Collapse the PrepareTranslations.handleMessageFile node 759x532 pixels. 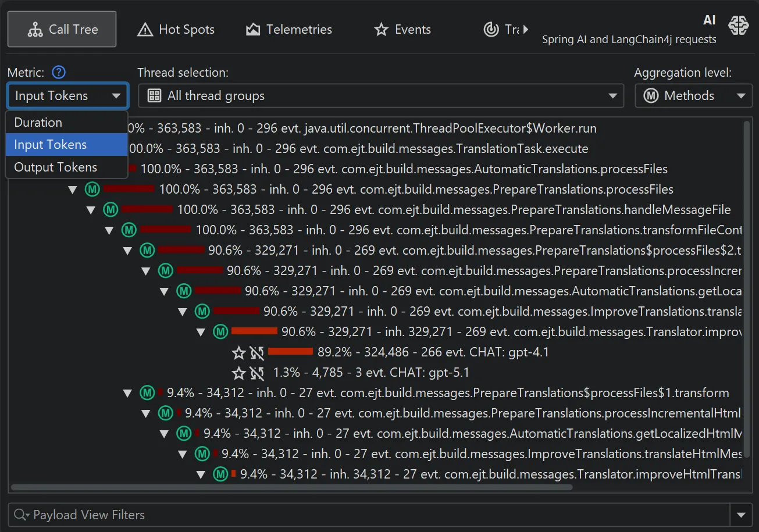(x=91, y=210)
